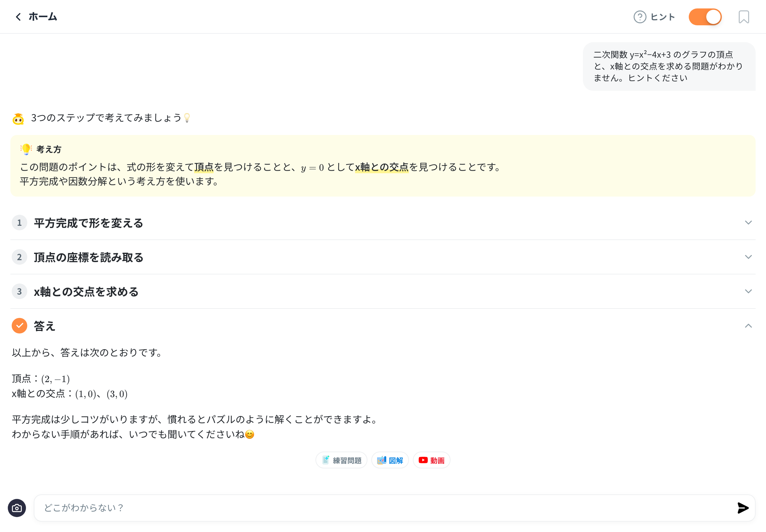The width and height of the screenshot is (766, 532).
Task: Expand step 1 平方完成で形を変える
Action: click(383, 223)
